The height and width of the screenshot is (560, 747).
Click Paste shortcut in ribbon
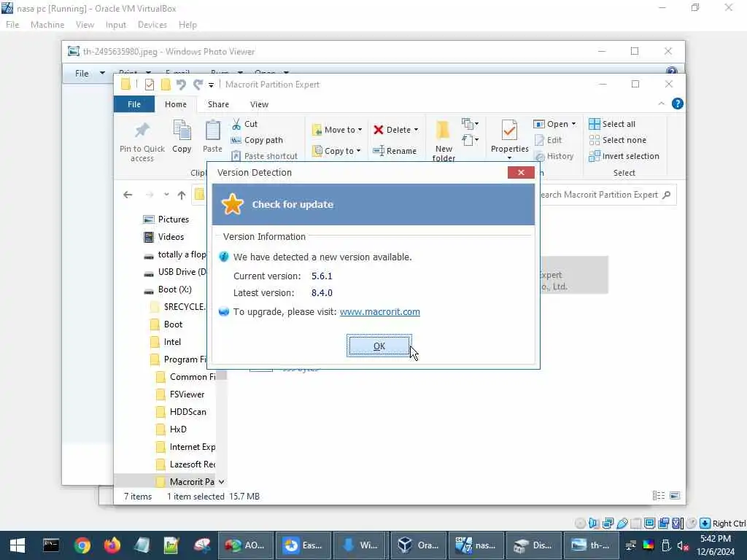pos(264,156)
